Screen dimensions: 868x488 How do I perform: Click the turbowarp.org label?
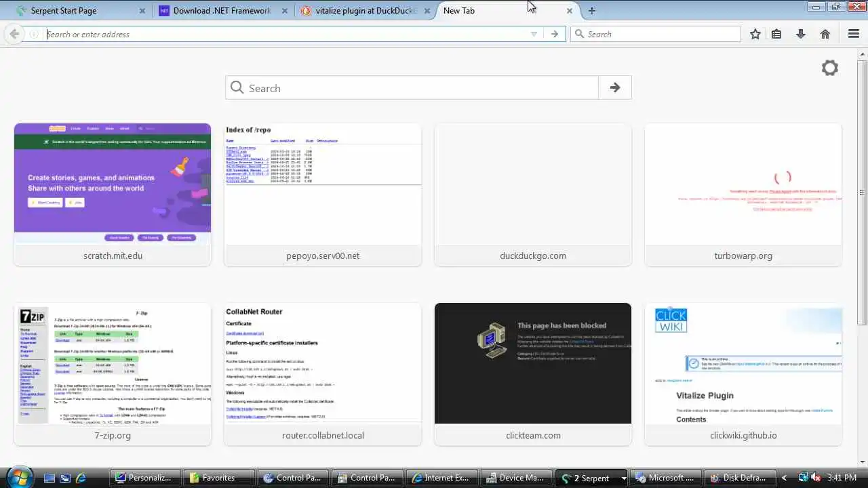[743, 256]
